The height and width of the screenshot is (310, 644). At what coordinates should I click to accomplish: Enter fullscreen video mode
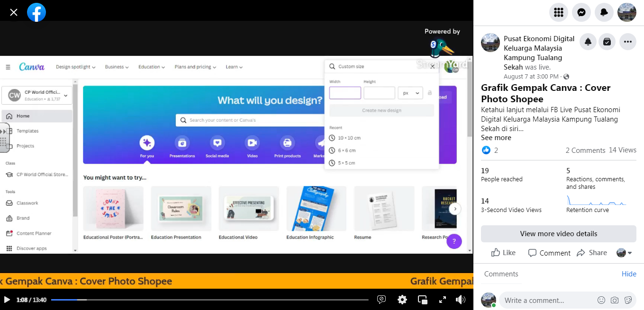[443, 300]
